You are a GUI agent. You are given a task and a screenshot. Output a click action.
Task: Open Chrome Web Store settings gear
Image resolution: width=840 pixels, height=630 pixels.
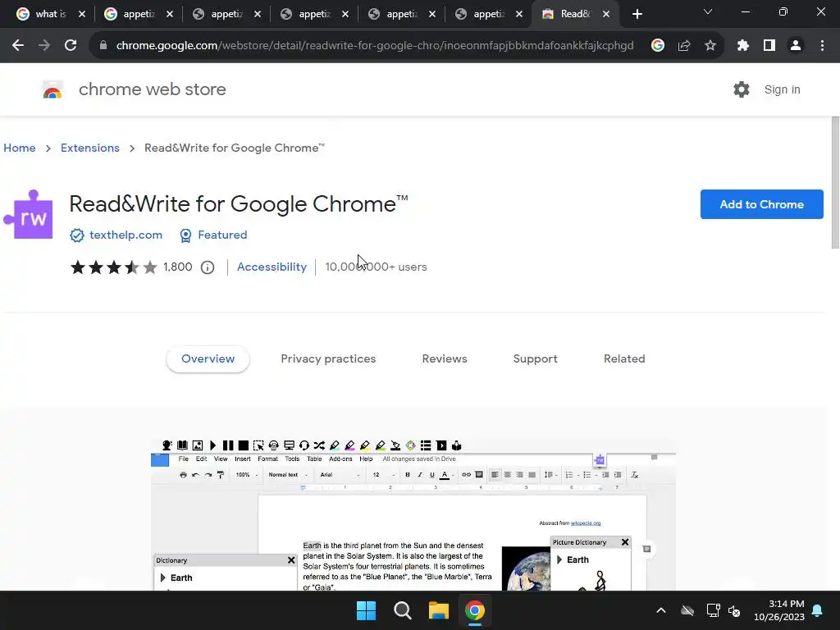742,89
